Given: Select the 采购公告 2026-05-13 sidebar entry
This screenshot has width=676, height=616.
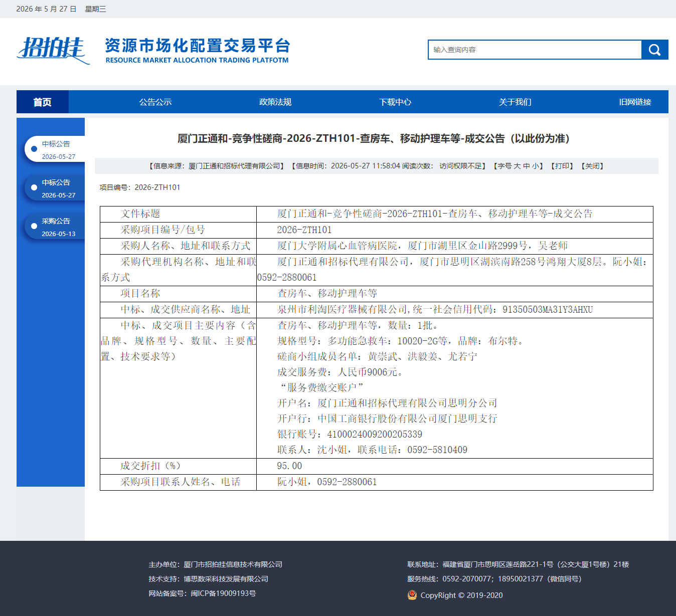Looking at the screenshot, I should point(55,227).
